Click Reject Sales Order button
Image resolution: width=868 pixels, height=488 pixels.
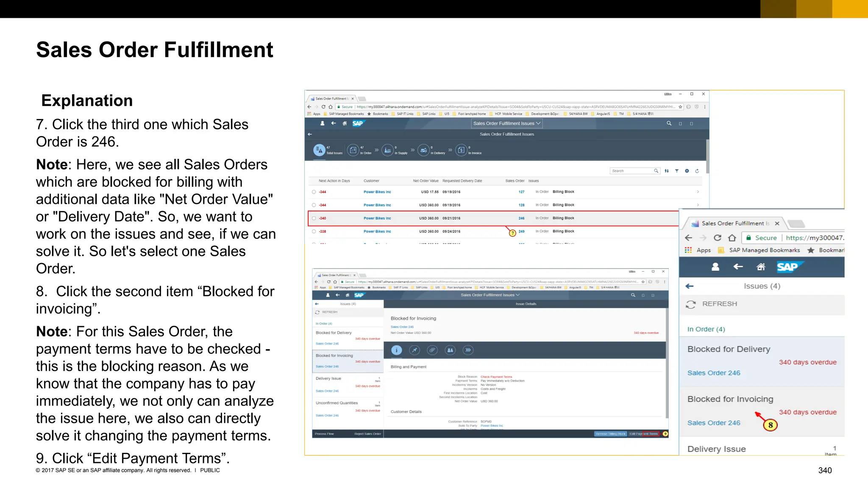pos(367,434)
